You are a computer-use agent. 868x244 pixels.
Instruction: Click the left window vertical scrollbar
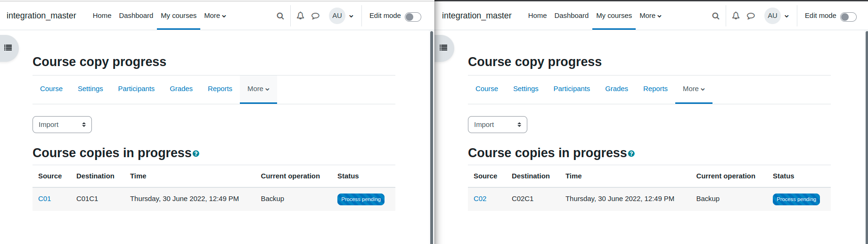click(432, 137)
